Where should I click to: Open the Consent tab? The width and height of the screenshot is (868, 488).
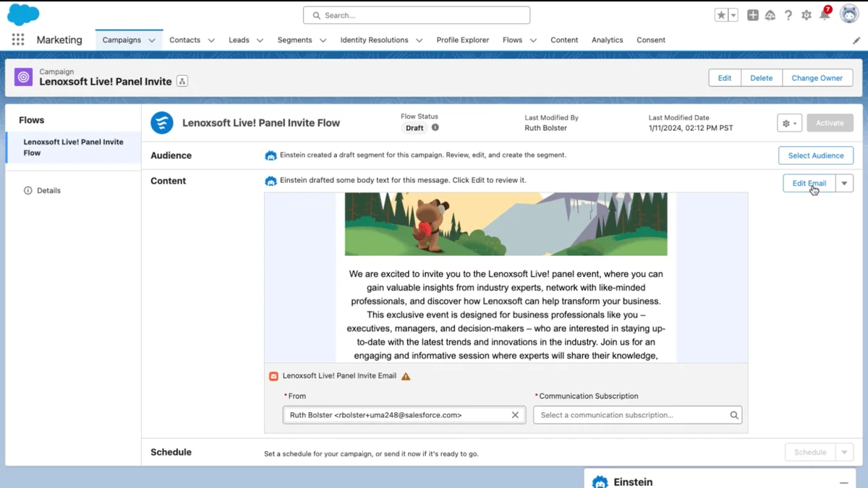click(x=651, y=40)
